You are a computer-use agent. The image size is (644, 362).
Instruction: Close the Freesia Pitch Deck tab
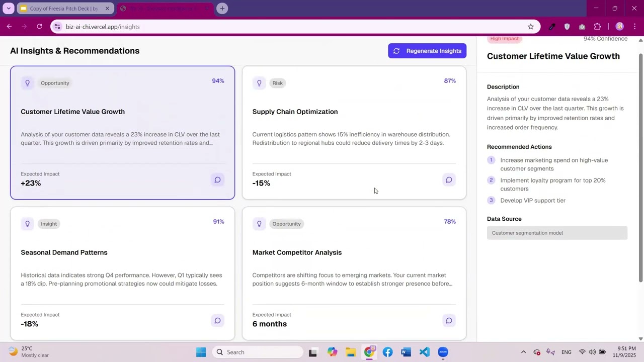coord(107,9)
